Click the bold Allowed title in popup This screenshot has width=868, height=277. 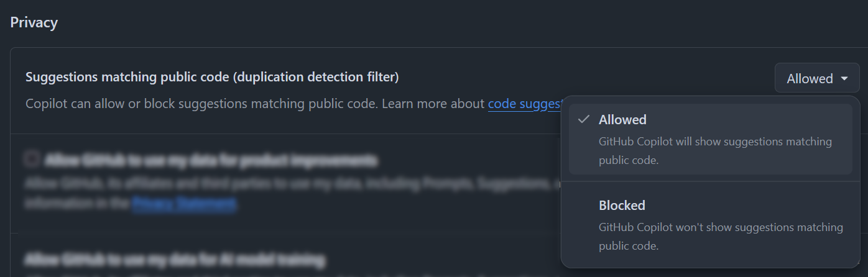tap(622, 119)
